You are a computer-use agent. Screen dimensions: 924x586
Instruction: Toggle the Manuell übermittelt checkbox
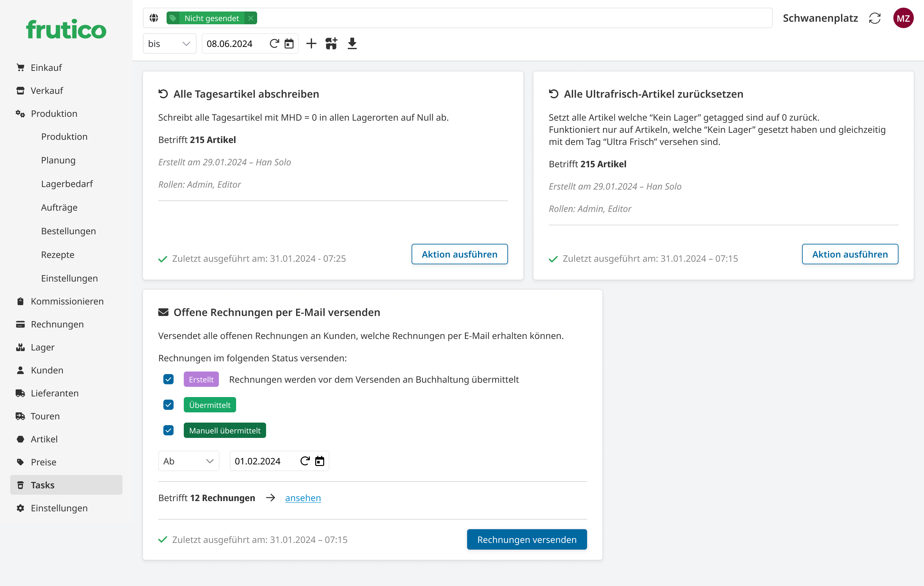click(168, 430)
